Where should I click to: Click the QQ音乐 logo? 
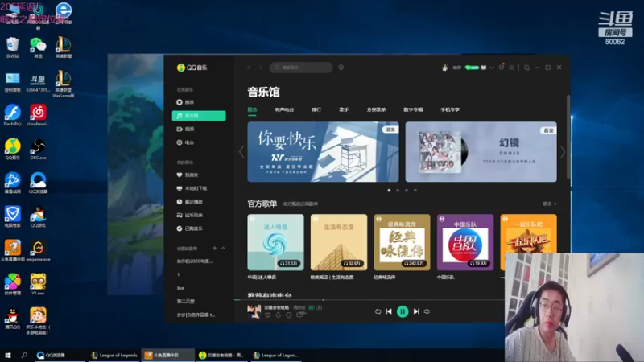point(192,68)
